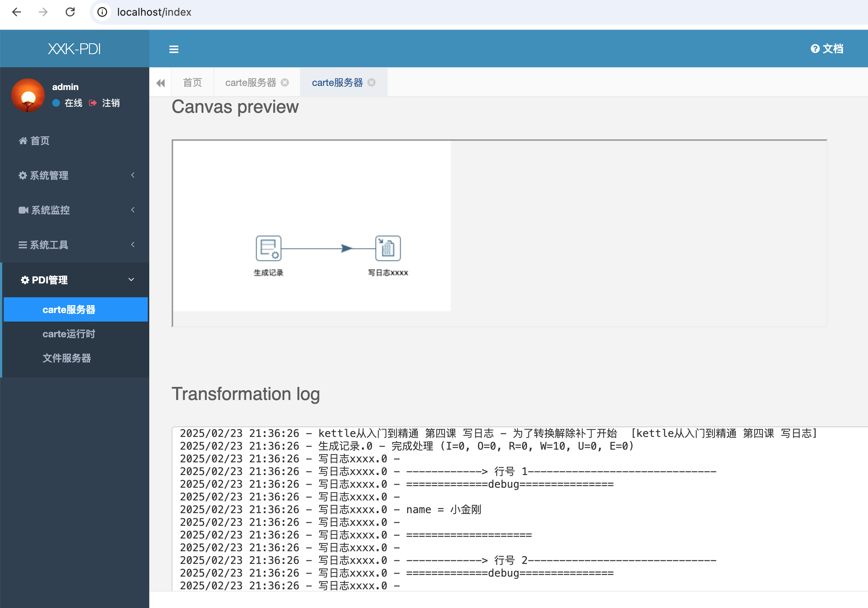This screenshot has width=868, height=608.
Task: Click the 写日志xxxx step icon in canvas
Action: 387,248
